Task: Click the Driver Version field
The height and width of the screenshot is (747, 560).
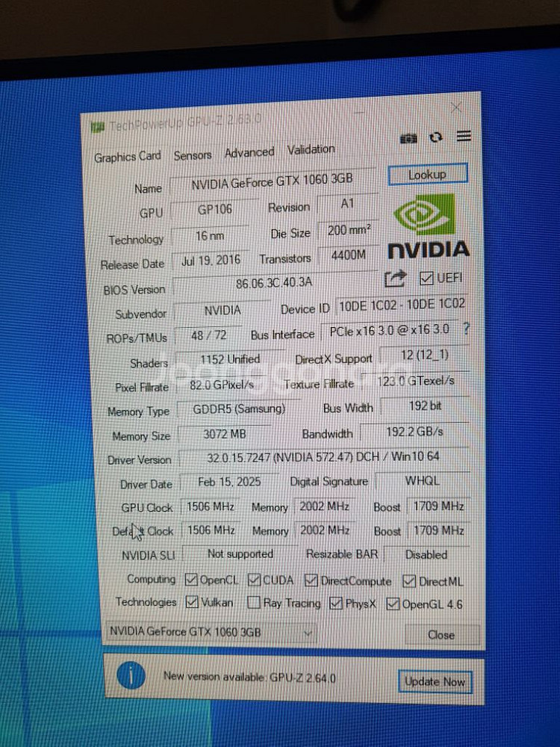Action: (323, 457)
